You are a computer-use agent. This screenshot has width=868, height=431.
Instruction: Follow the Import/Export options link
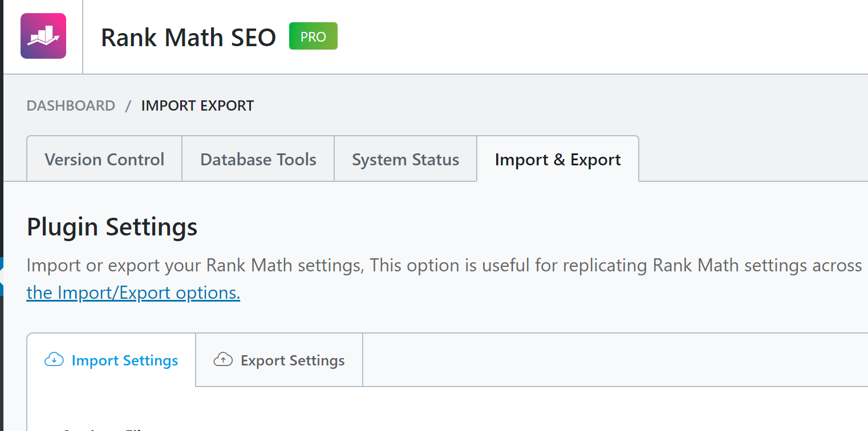133,292
